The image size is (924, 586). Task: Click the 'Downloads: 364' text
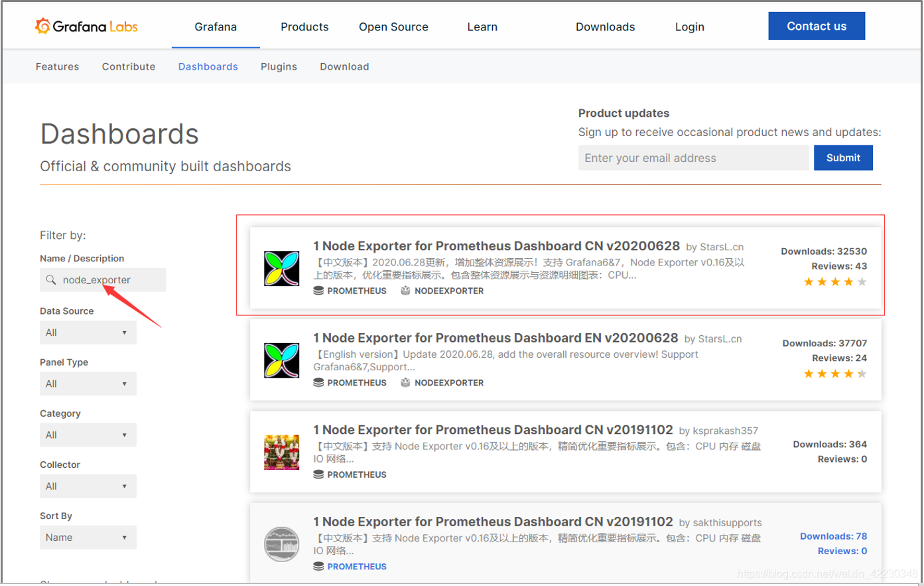[830, 445]
